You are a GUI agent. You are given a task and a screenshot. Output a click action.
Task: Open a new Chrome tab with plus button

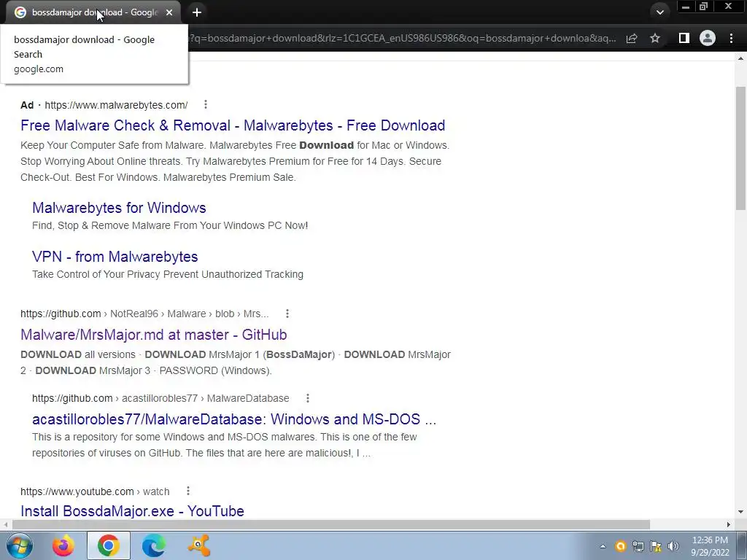point(197,12)
